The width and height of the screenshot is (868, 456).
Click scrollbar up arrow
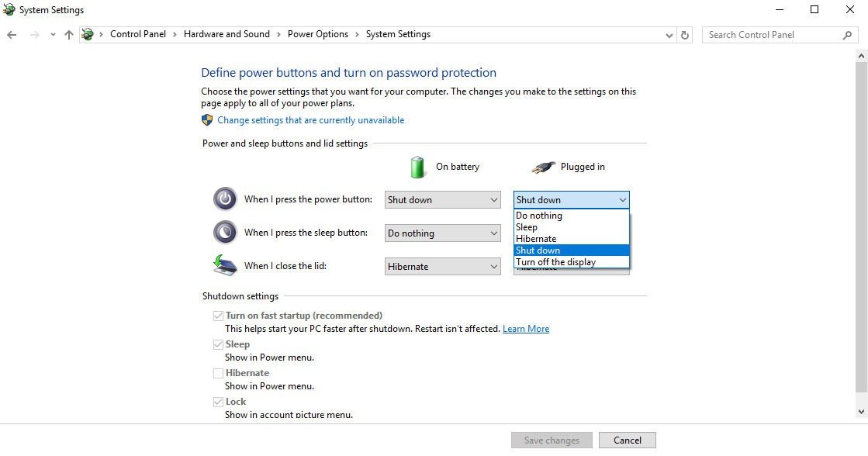click(x=861, y=56)
